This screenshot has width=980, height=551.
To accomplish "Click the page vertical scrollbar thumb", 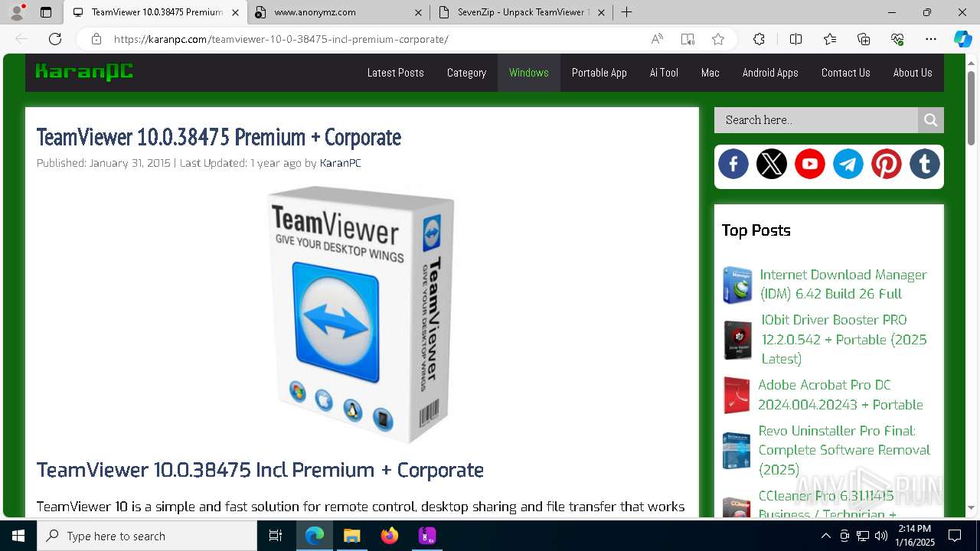I will (972, 107).
